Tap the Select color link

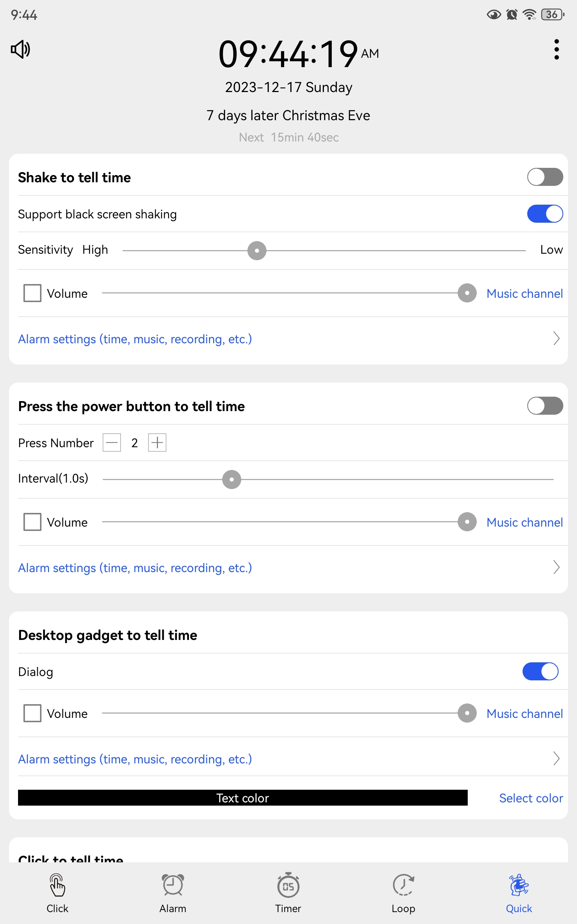tap(531, 798)
